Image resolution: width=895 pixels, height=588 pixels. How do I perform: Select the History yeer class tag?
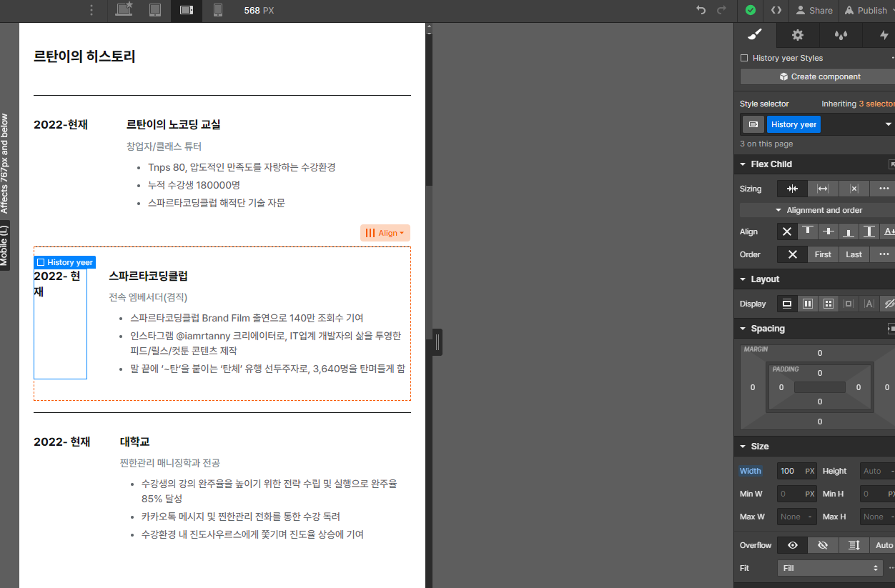tap(793, 124)
